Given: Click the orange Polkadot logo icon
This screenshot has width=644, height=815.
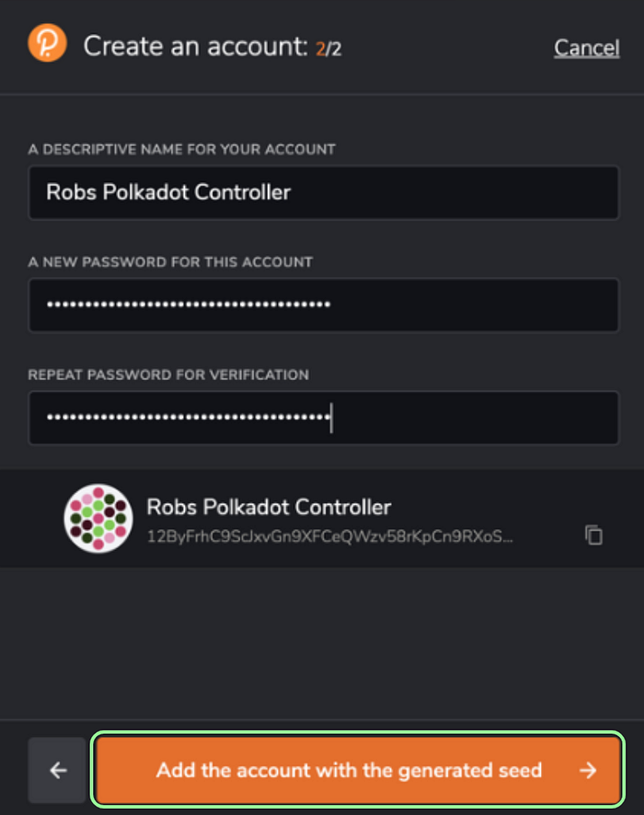Looking at the screenshot, I should tap(47, 43).
